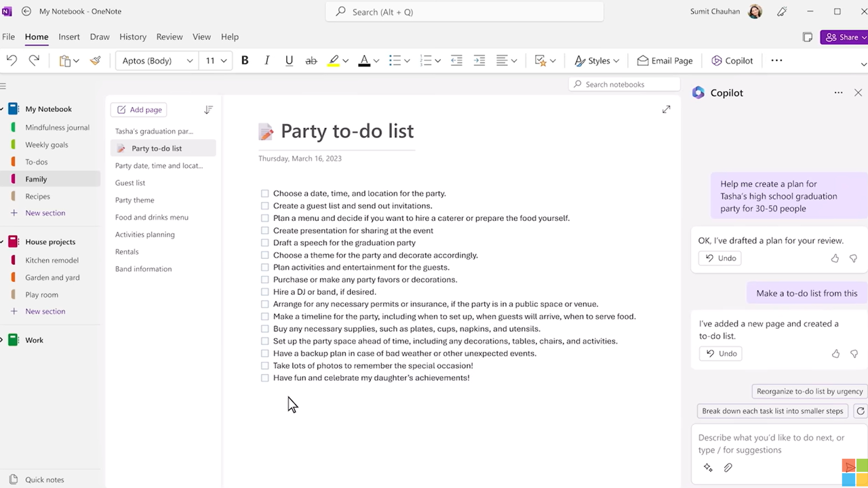The height and width of the screenshot is (488, 868).
Task: Open the Styles dropdown
Action: tap(597, 60)
